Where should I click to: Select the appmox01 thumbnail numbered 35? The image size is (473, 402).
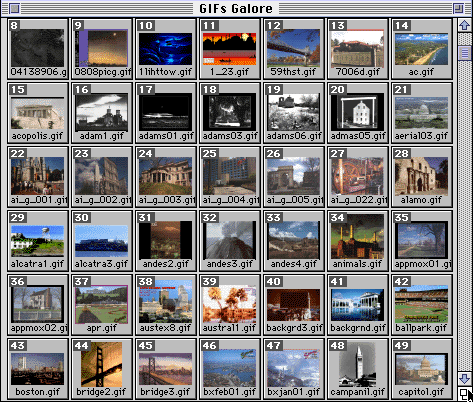pyautogui.click(x=422, y=241)
